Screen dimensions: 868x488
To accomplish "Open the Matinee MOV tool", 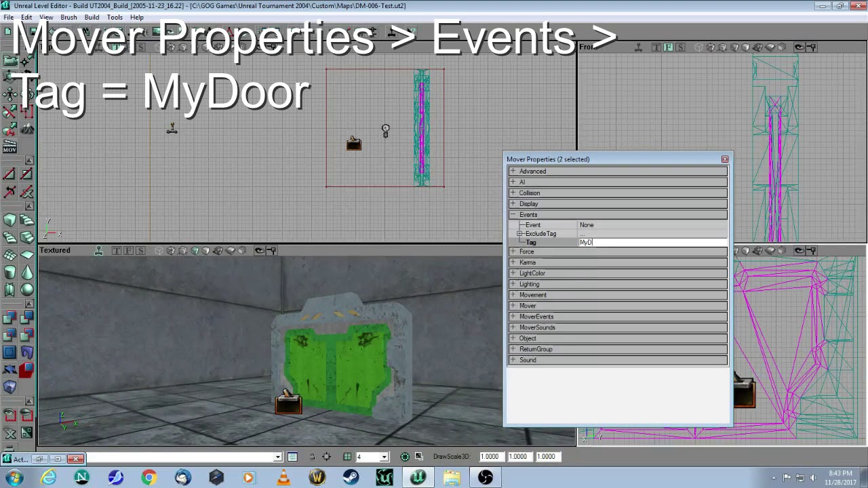I will (x=10, y=146).
